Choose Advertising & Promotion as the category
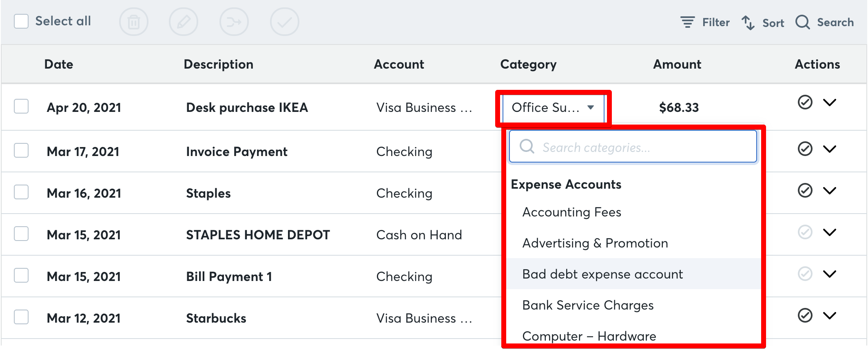 point(595,243)
